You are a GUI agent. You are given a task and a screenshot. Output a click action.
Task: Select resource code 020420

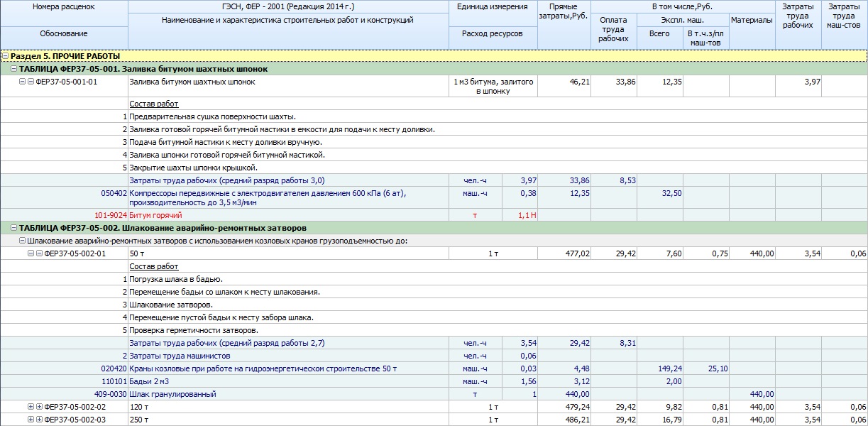coord(114,368)
